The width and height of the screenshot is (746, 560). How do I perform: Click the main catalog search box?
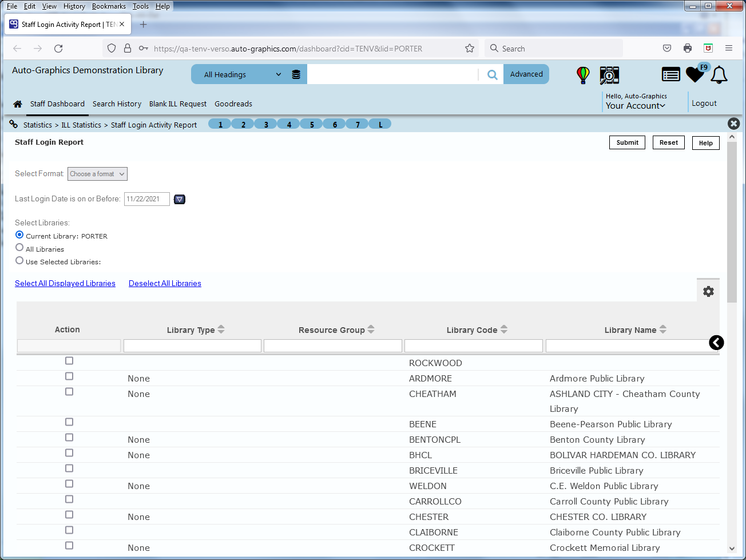click(x=392, y=74)
